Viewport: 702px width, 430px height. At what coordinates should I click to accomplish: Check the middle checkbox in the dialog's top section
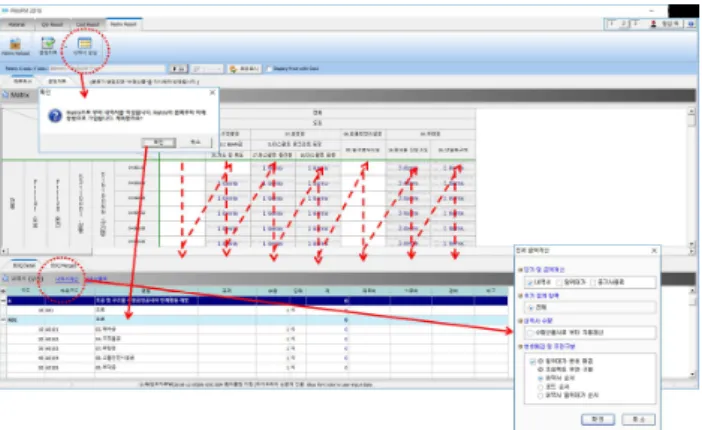(559, 282)
